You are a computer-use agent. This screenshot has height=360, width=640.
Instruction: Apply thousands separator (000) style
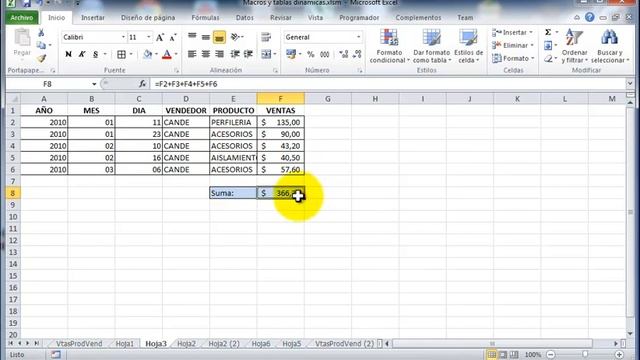click(x=324, y=54)
